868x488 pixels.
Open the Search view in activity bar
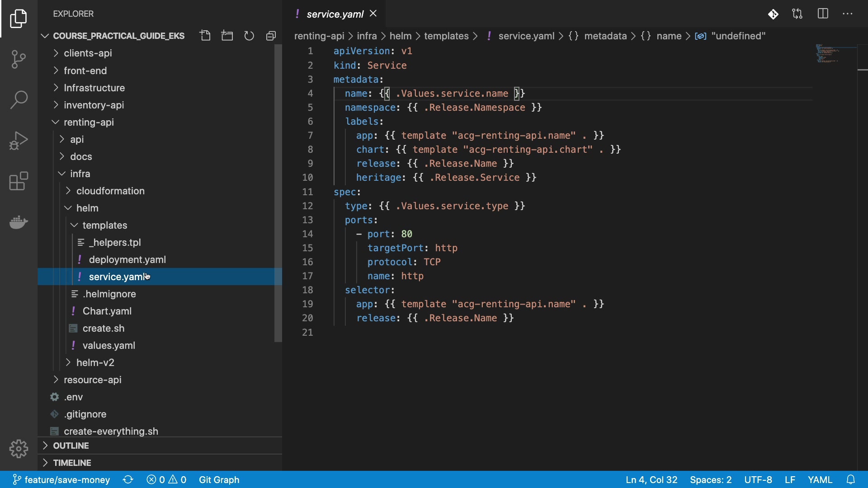coord(19,100)
